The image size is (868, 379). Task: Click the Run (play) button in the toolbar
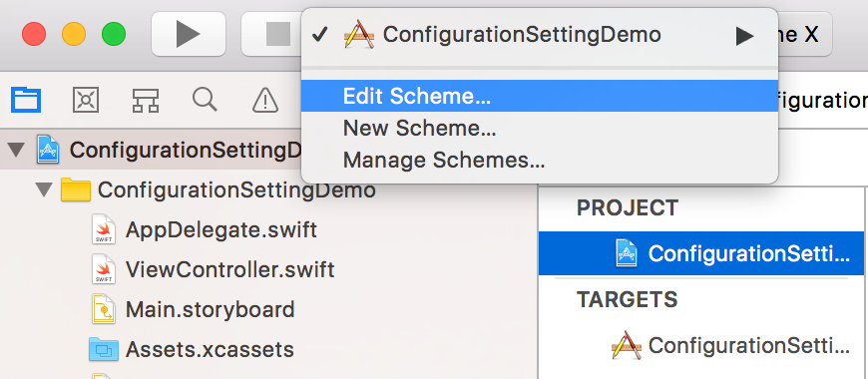[189, 34]
